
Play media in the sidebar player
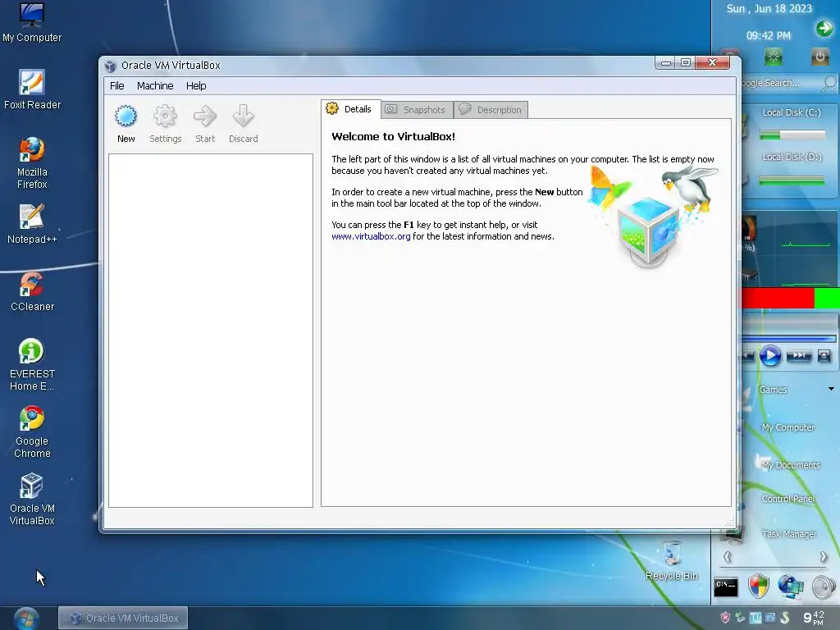tap(769, 356)
